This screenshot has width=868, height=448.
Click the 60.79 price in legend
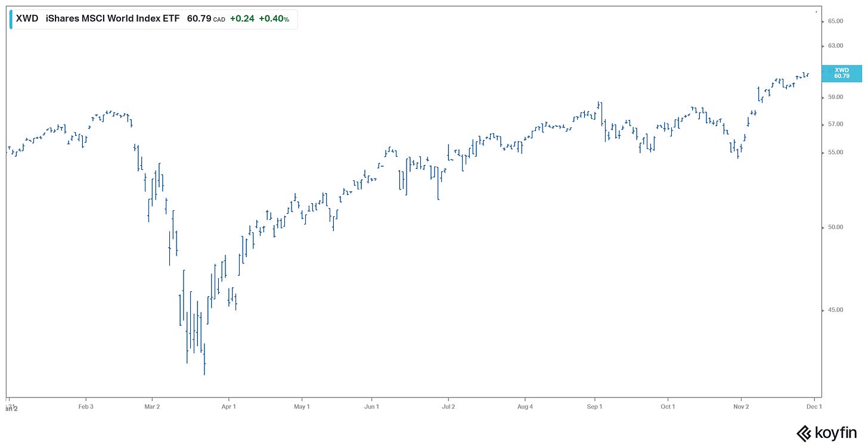199,18
